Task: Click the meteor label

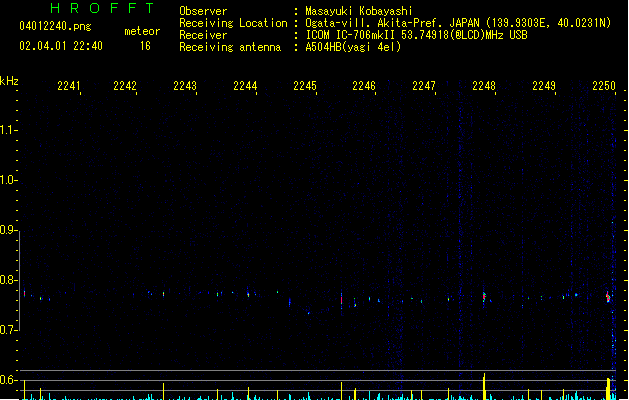Action: coord(142,31)
